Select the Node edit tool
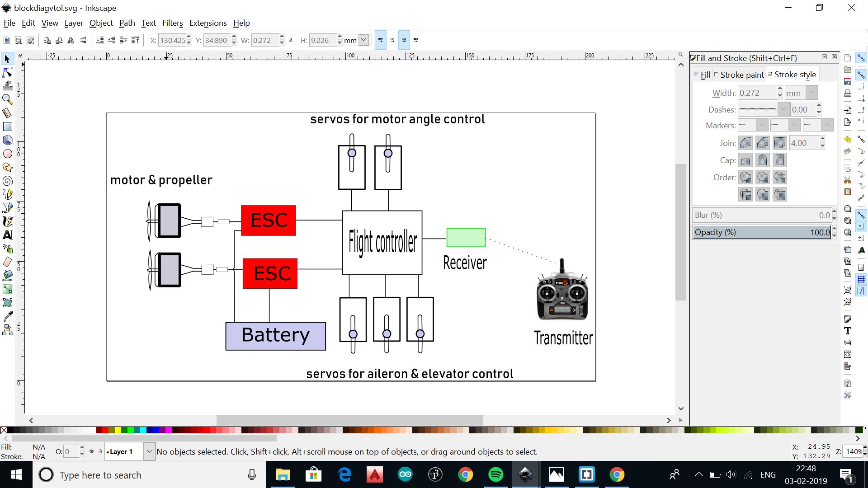The width and height of the screenshot is (868, 488). [7, 72]
